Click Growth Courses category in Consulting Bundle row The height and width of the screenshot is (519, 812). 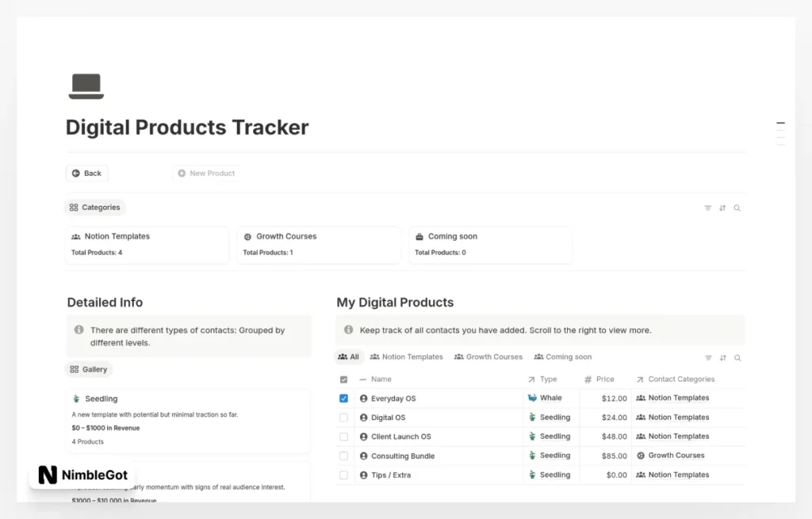tap(670, 456)
